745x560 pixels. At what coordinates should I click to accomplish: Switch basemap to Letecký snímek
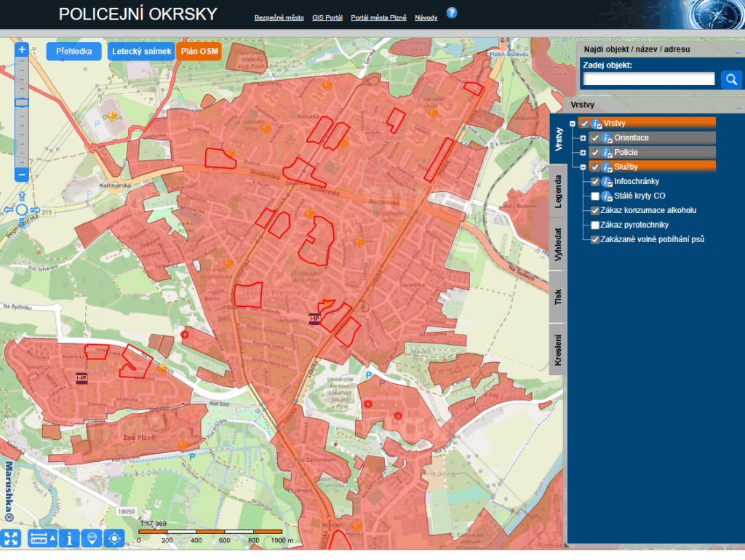click(141, 52)
